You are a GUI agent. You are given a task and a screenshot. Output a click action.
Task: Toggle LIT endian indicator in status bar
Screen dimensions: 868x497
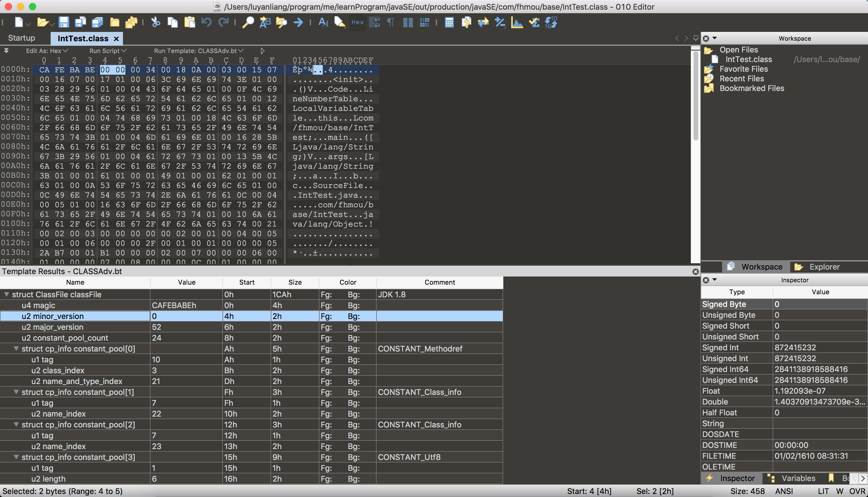823,491
